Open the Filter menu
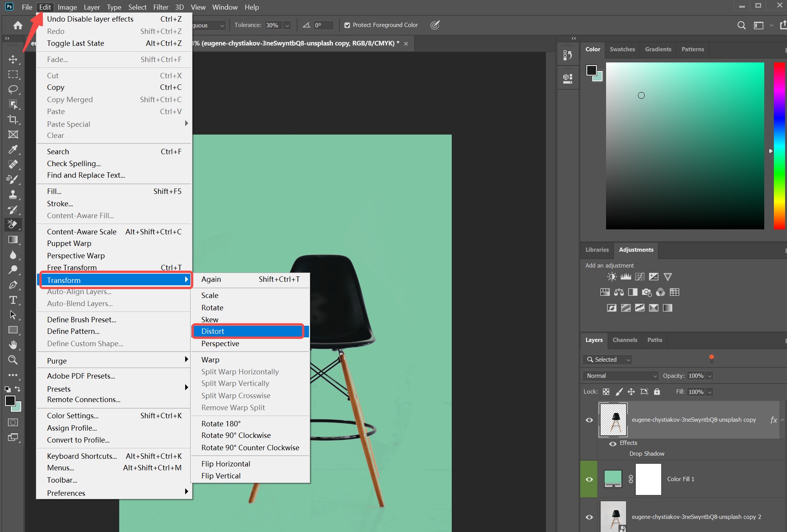 [x=160, y=7]
